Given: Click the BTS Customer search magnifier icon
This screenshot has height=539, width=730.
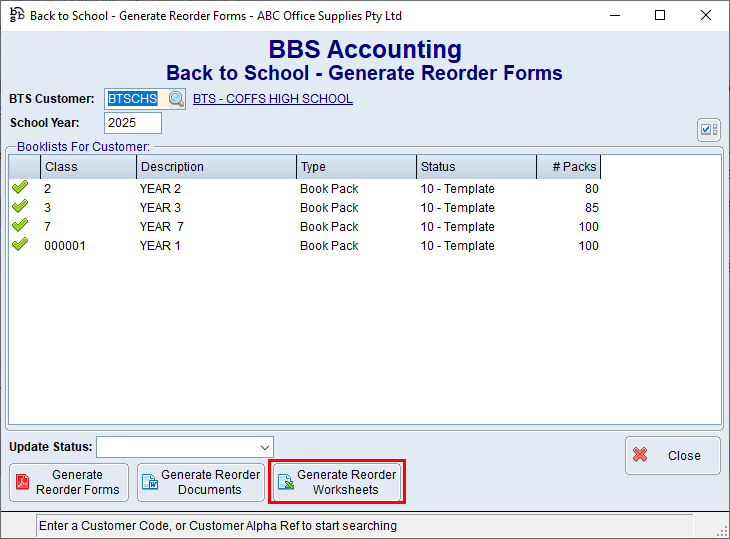Looking at the screenshot, I should click(x=176, y=99).
